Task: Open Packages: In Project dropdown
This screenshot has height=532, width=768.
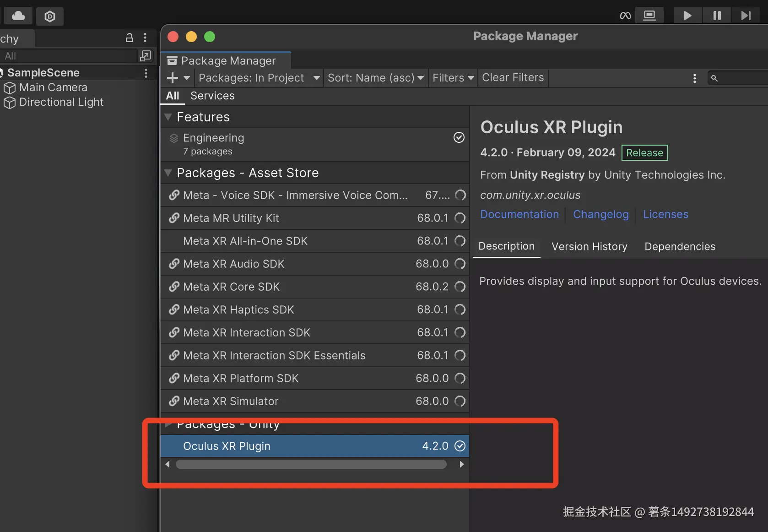Action: (259, 78)
